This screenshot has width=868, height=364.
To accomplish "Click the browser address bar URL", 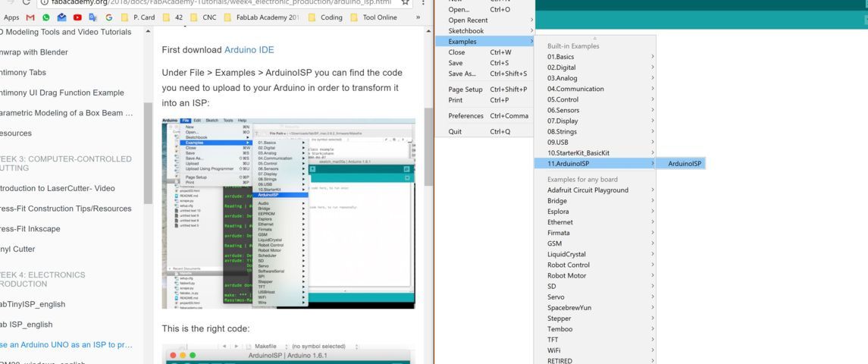I will 221,2.
